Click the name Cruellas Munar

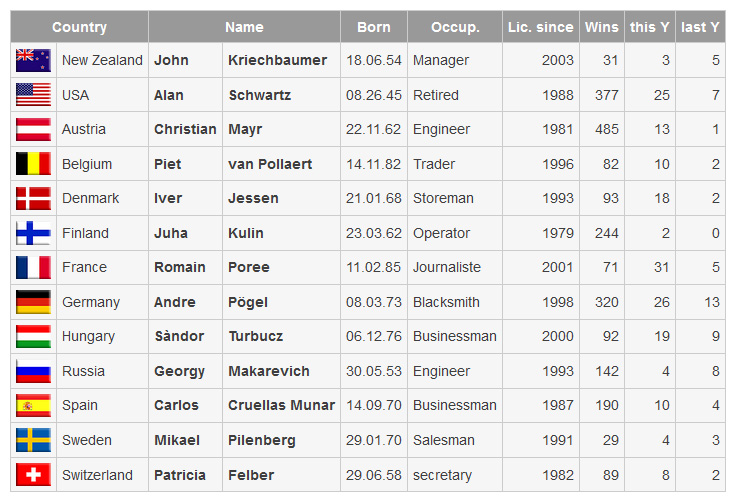click(281, 405)
